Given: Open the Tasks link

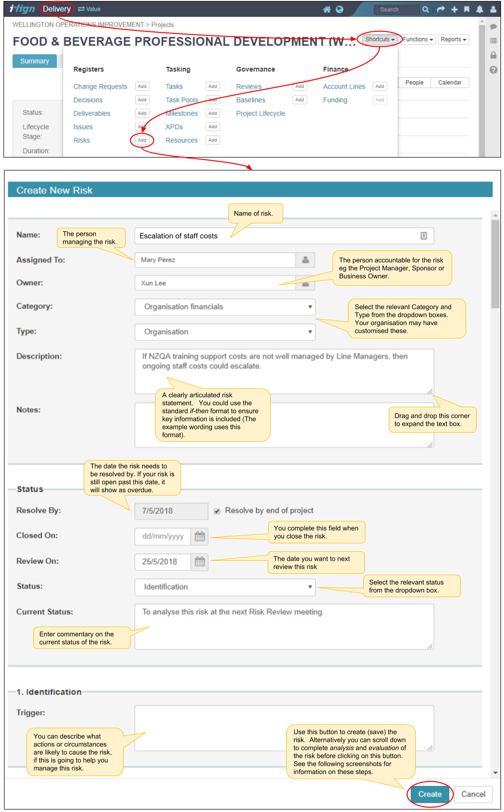Looking at the screenshot, I should (174, 86).
